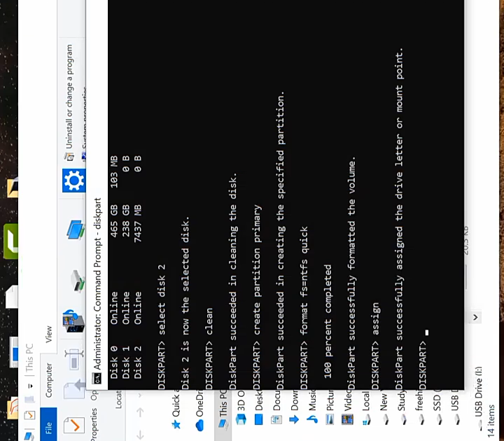Click the 14 items status bar text

[x=491, y=421]
